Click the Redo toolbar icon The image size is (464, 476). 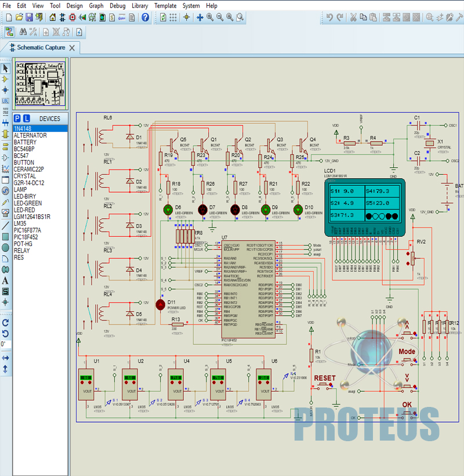[x=340, y=17]
